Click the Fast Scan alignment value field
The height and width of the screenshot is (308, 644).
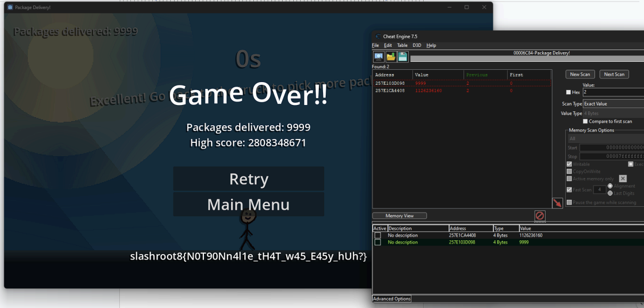599,190
